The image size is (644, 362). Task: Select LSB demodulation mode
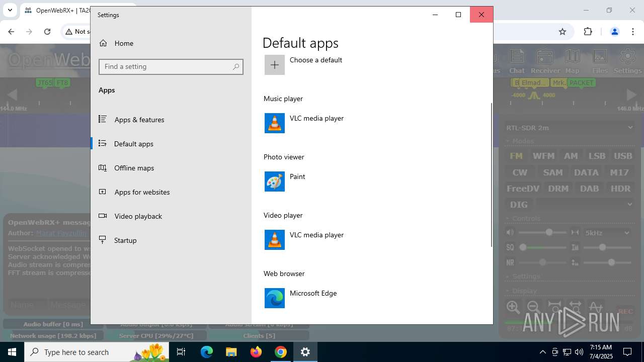tap(597, 156)
